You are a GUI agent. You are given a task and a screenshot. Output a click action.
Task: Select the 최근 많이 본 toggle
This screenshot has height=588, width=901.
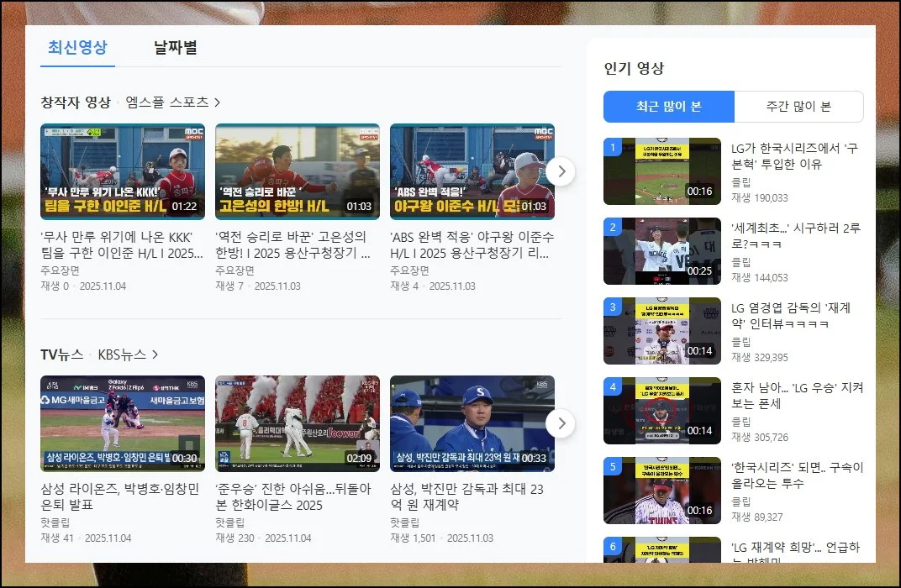pos(668,107)
